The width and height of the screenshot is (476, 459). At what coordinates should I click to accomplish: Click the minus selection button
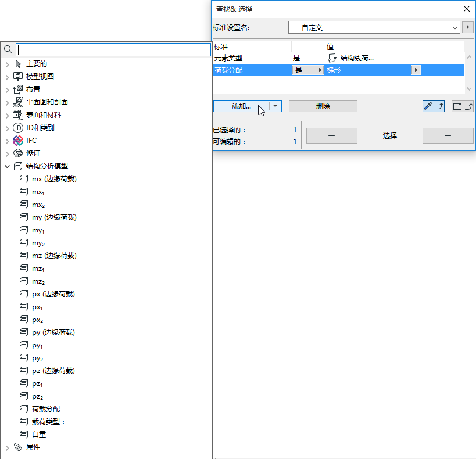[x=331, y=136]
